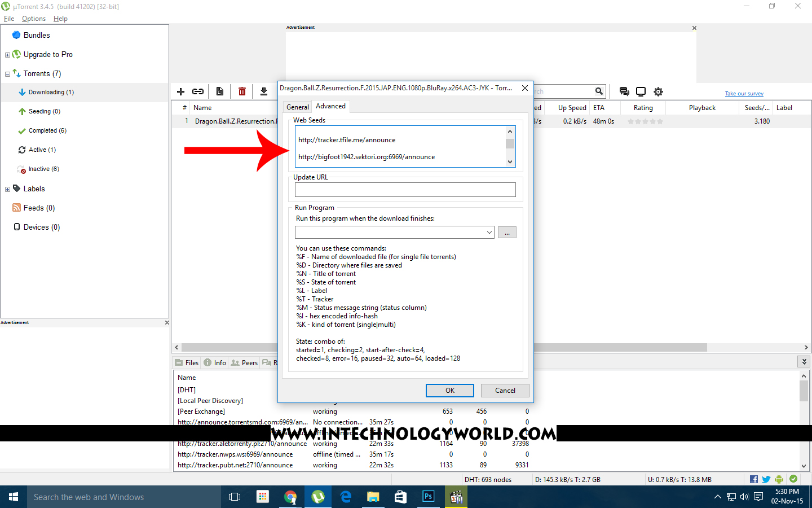Open Google Chrome from the taskbar

(x=290, y=497)
